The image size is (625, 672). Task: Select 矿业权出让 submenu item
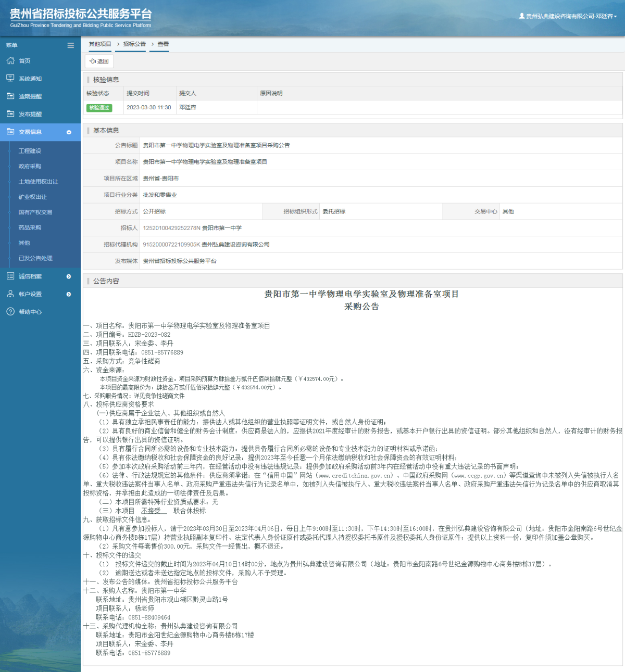(33, 197)
